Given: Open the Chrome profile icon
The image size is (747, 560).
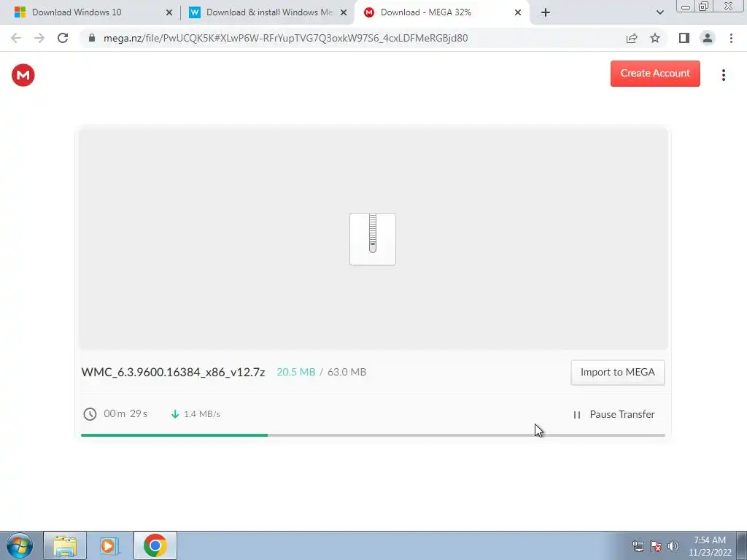Looking at the screenshot, I should tap(708, 38).
